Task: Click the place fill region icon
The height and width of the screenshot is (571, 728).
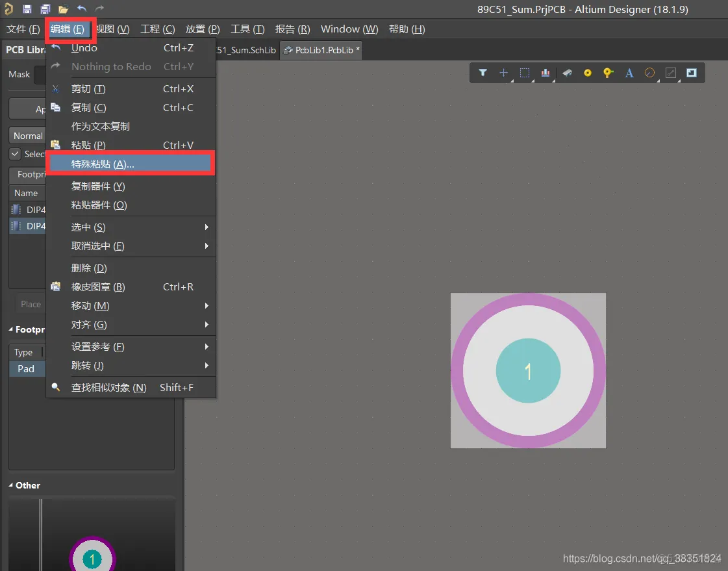Action: tap(692, 72)
